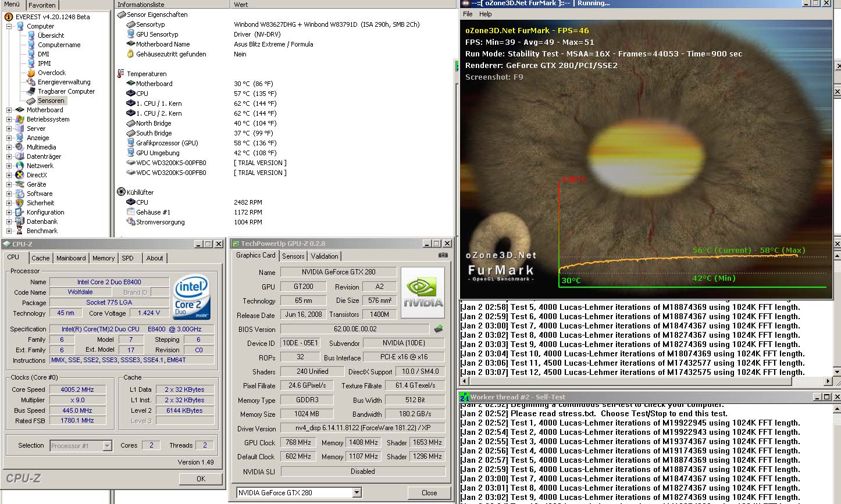Save BIOS using GPU-Z chip icon
Image resolution: width=841 pixels, height=504 pixels.
coord(439,329)
